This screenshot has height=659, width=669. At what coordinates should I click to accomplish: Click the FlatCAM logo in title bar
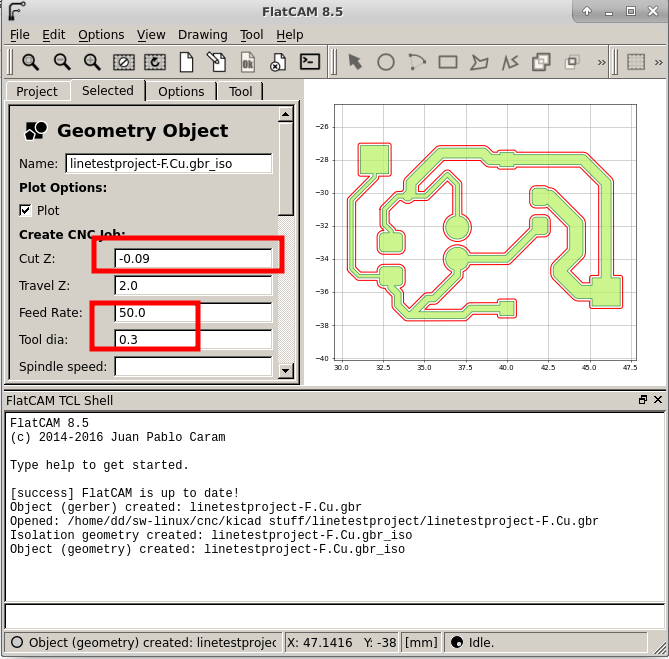(x=16, y=11)
